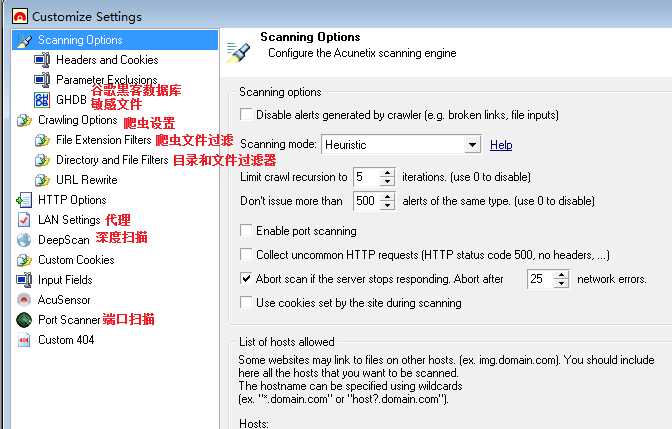This screenshot has width=672, height=429.
Task: Open Parameter Exclusions settings
Action: point(107,80)
